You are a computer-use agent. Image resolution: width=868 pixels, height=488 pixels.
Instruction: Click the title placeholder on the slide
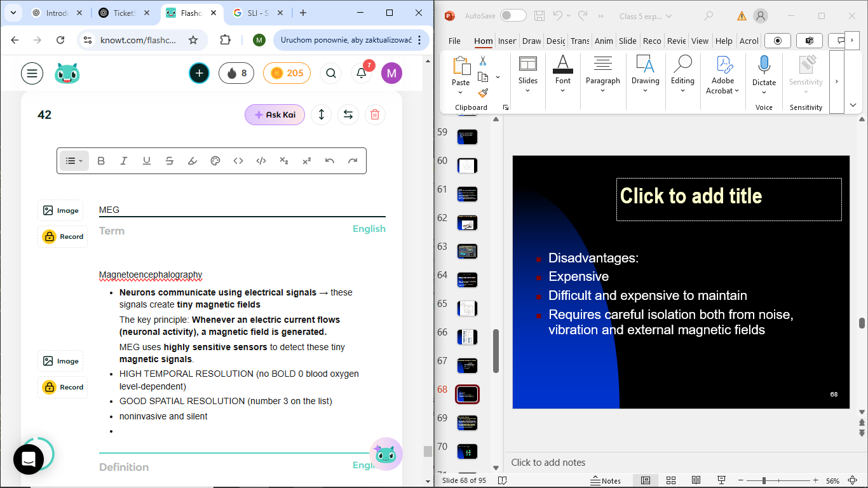pyautogui.click(x=729, y=199)
